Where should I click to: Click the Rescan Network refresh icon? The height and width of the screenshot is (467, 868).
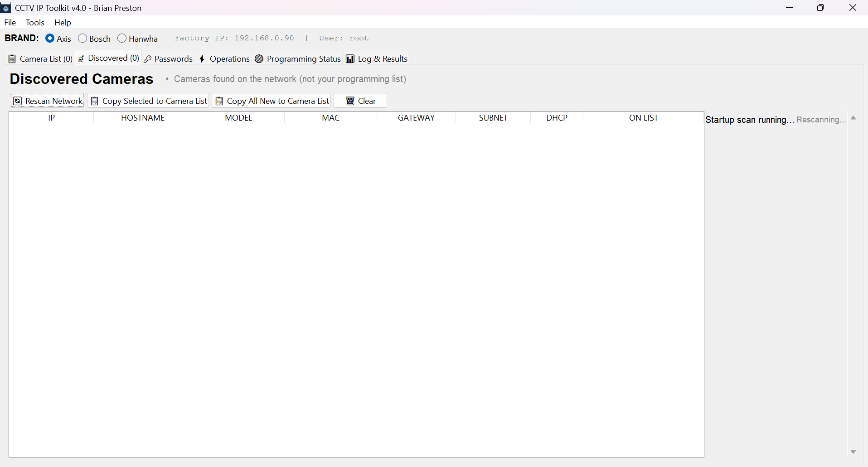17,101
